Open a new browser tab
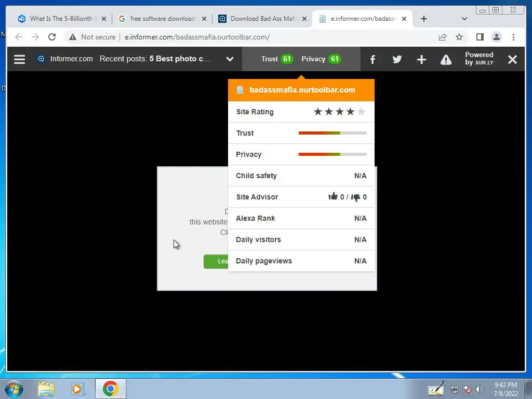 point(424,19)
